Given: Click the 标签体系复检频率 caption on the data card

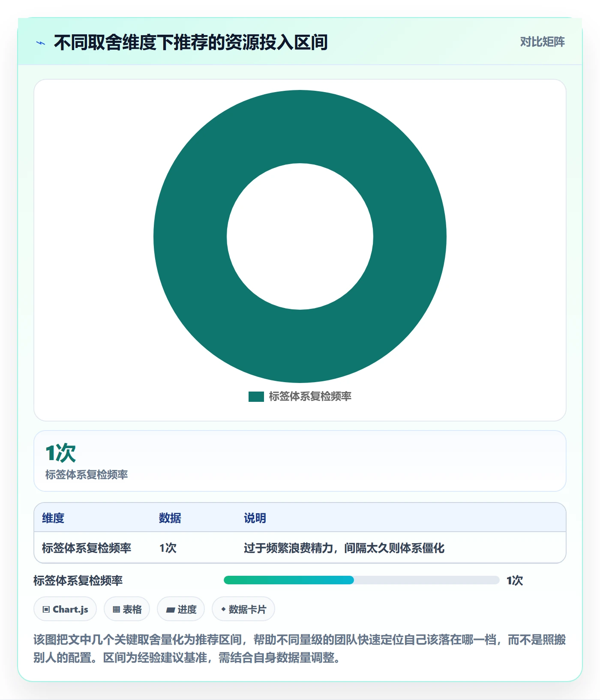Looking at the screenshot, I should [x=87, y=475].
